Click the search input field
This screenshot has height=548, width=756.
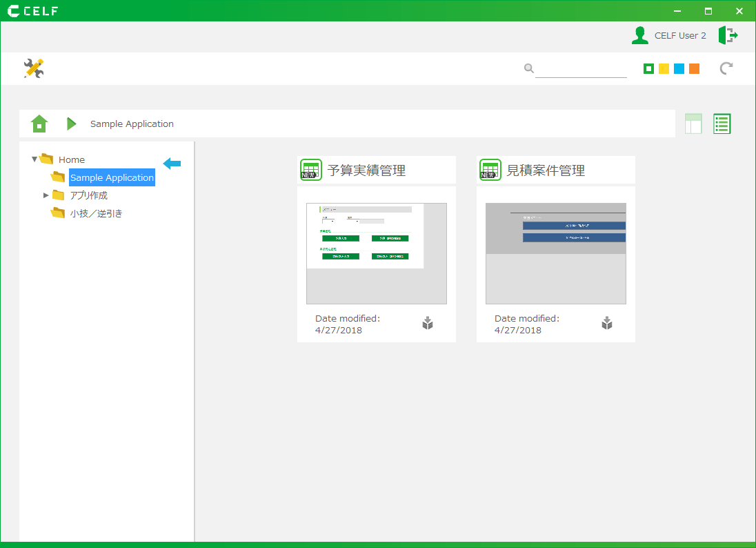(x=581, y=68)
